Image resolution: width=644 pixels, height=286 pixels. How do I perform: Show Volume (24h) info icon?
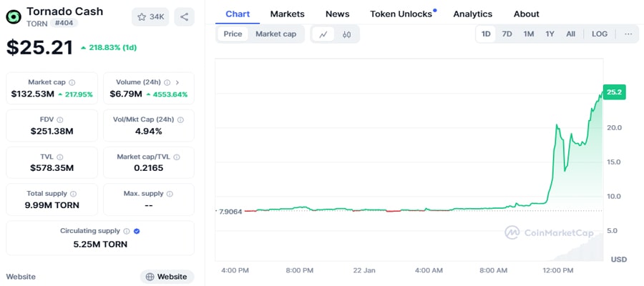coord(167,82)
